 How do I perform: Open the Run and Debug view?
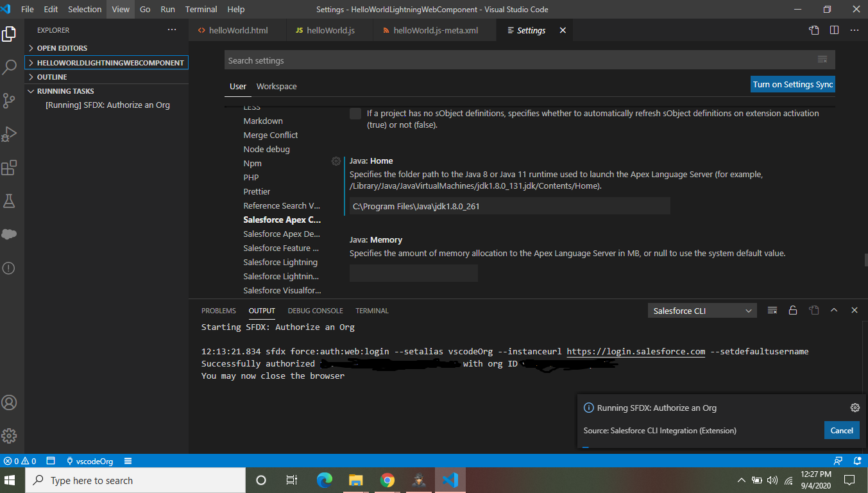[10, 134]
